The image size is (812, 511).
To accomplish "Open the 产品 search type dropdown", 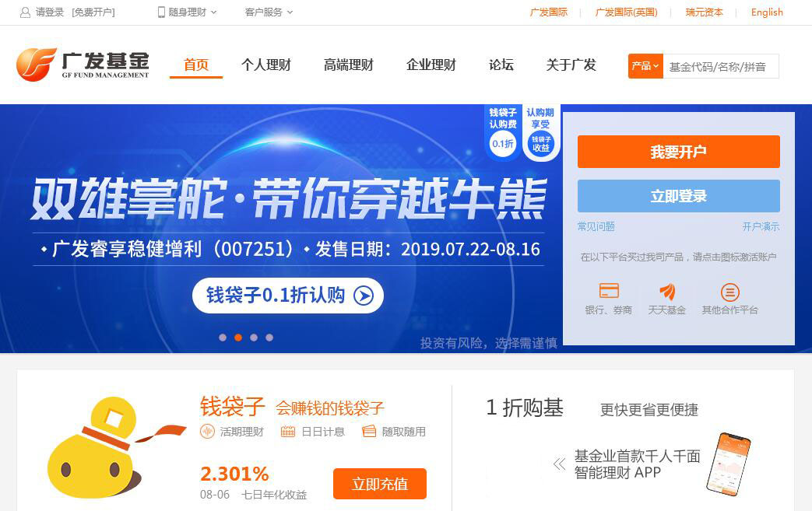I will coord(645,66).
